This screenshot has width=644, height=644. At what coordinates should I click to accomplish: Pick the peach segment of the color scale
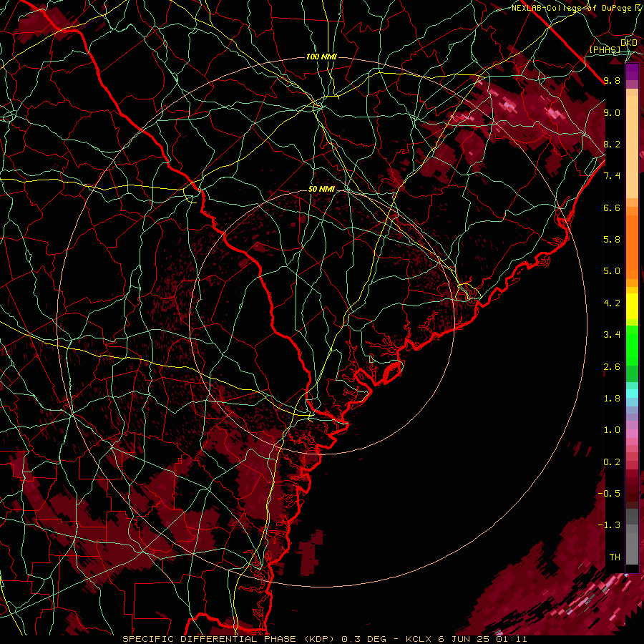[632, 148]
